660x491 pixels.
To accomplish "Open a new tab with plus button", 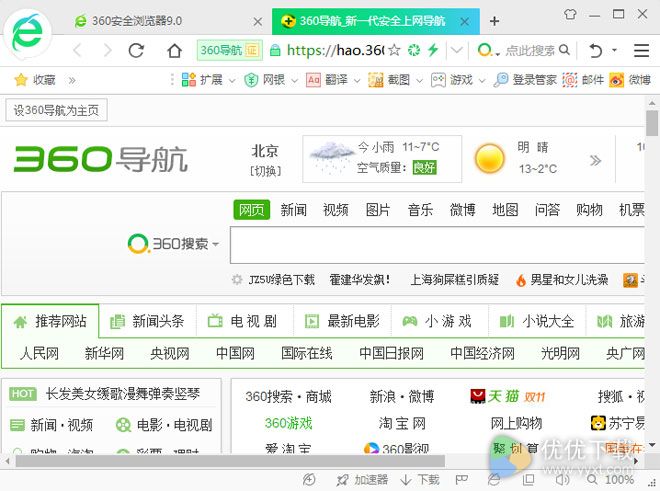I will pyautogui.click(x=495, y=21).
